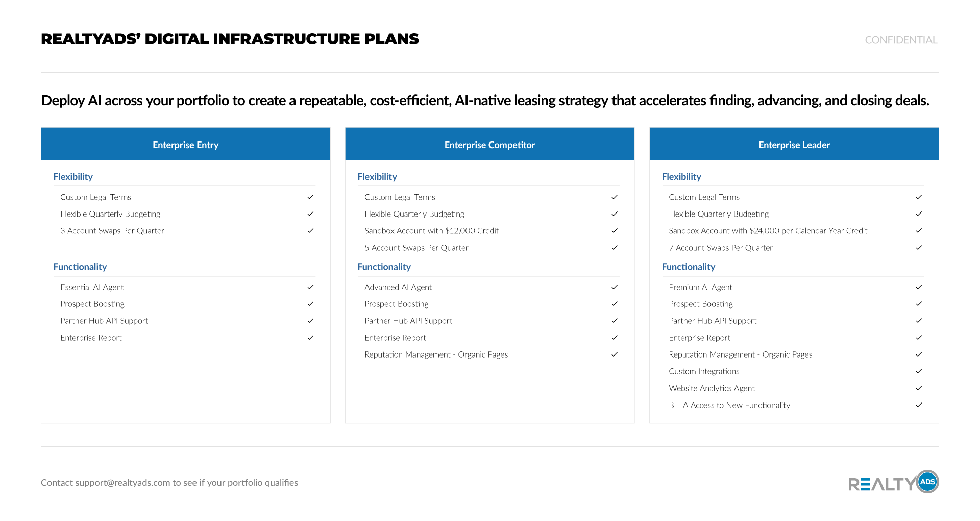
Task: Click the Deploy AI across your portfolio tagline
Action: (x=485, y=100)
